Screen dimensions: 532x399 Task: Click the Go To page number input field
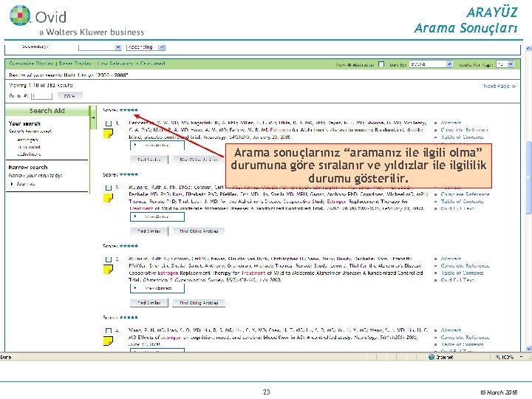coord(41,96)
